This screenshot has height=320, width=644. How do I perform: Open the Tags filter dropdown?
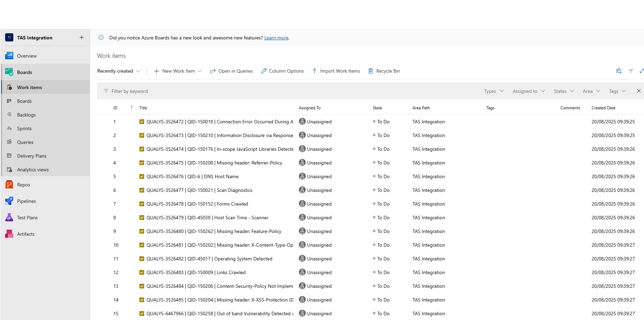point(617,91)
